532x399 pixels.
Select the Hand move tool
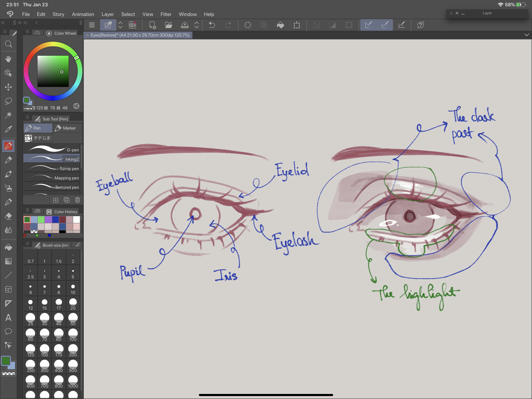pyautogui.click(x=8, y=59)
